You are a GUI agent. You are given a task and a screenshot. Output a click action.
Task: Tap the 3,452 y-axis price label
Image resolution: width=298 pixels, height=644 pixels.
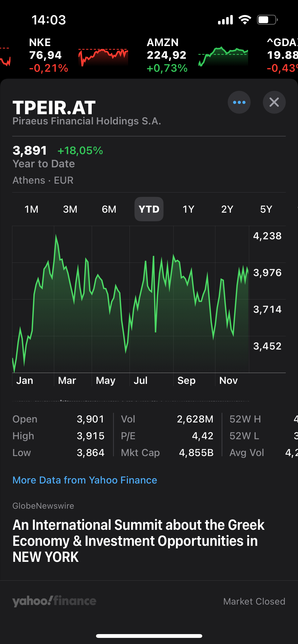pyautogui.click(x=267, y=346)
